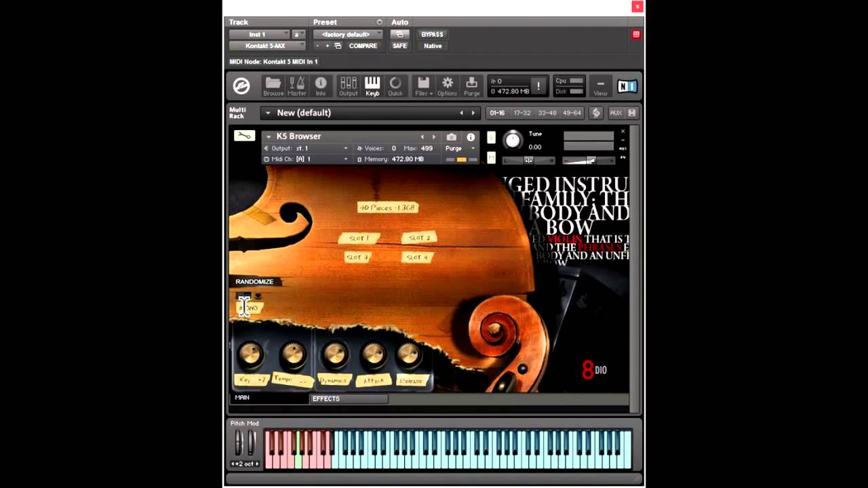
Task: Click the Native button
Action: coord(433,46)
